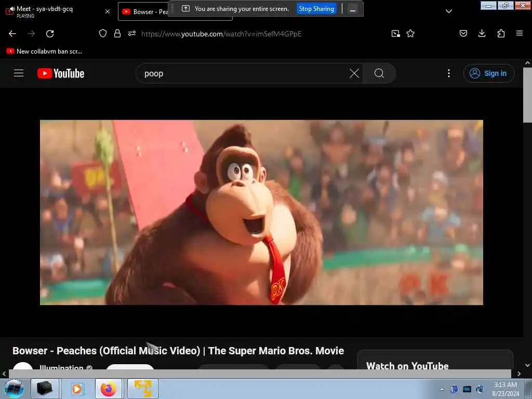Open the tracking protection shield icon
This screenshot has height=399, width=532.
tap(103, 33)
